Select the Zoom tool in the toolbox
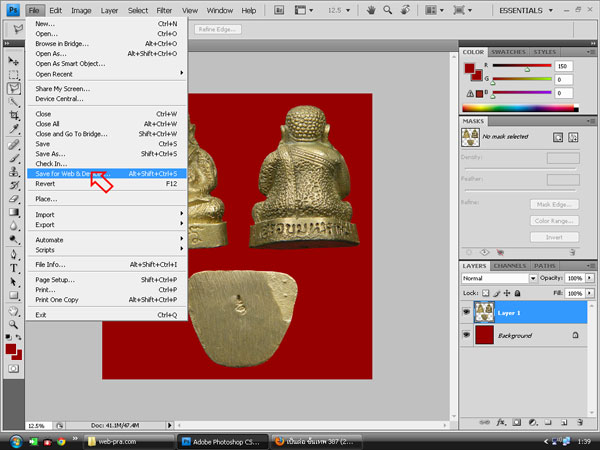This screenshot has width=600, height=450. click(x=14, y=324)
